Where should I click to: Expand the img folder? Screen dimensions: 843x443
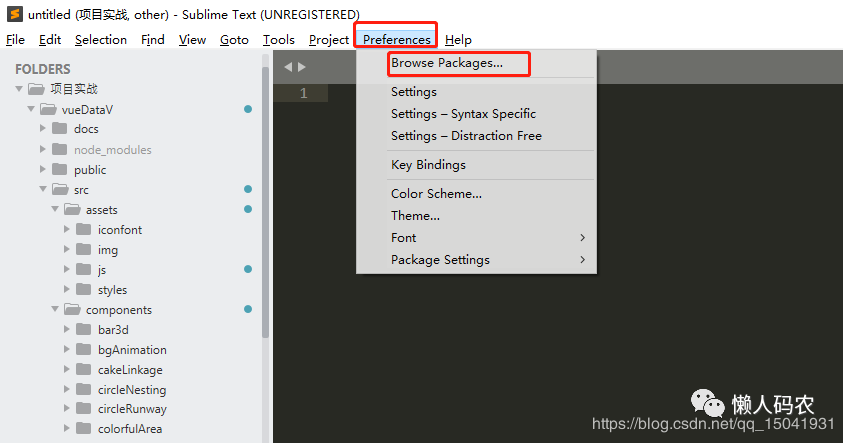click(x=67, y=249)
